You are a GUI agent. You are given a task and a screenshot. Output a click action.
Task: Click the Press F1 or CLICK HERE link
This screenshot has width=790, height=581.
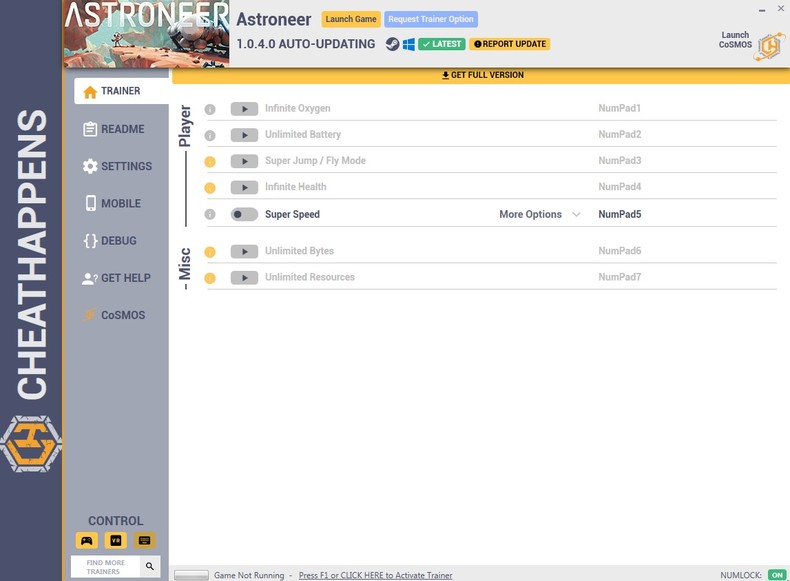click(x=375, y=575)
